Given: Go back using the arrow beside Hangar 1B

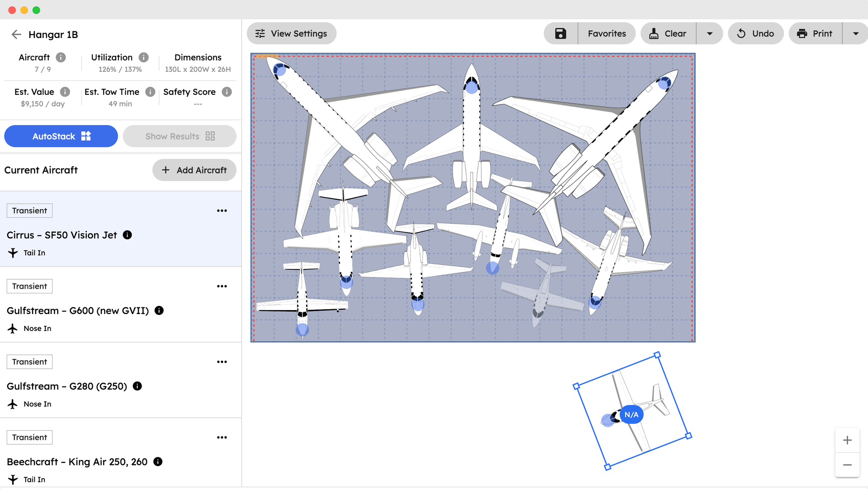Looking at the screenshot, I should coord(16,34).
